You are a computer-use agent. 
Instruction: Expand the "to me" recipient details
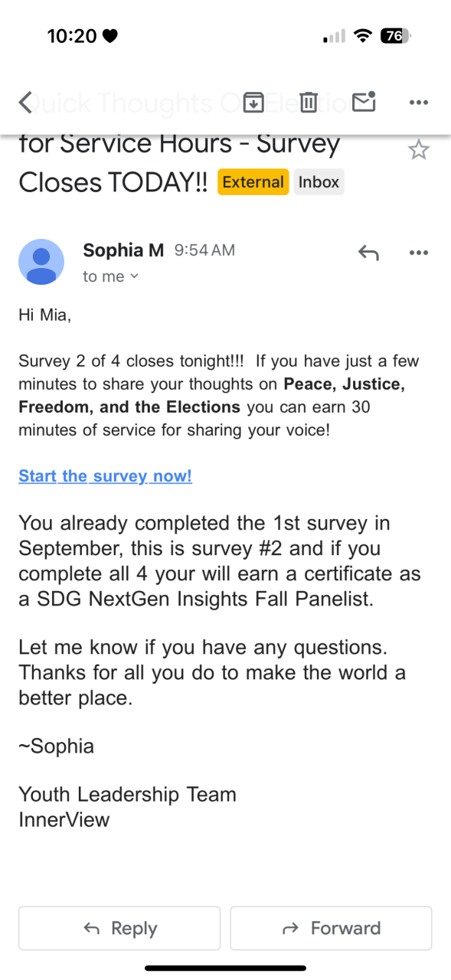click(111, 276)
